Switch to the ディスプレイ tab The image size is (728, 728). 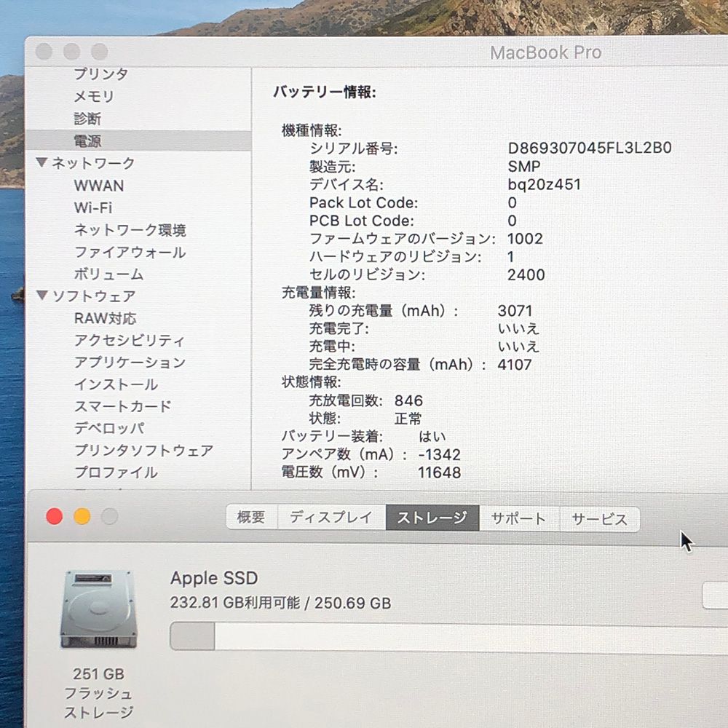tap(331, 517)
